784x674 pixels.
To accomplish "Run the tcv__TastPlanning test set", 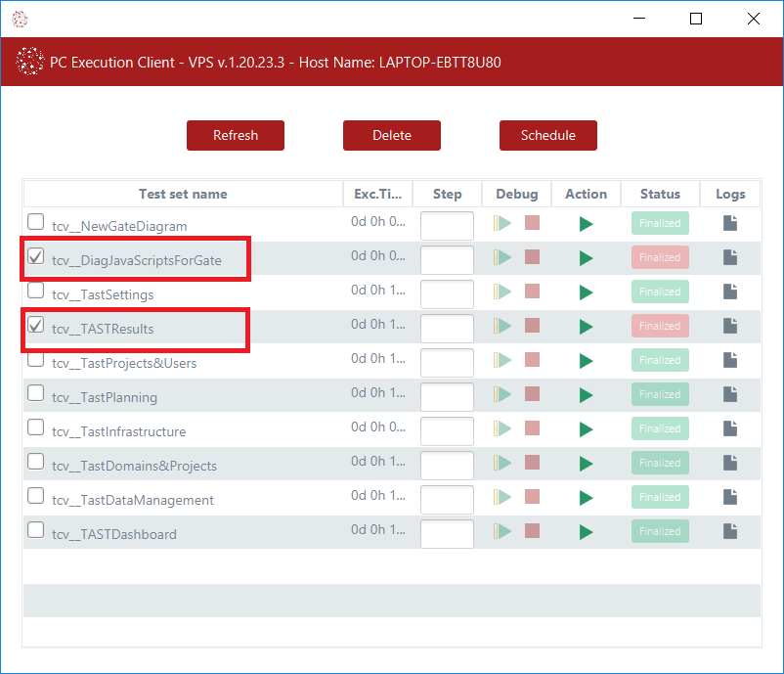I will tap(586, 395).
